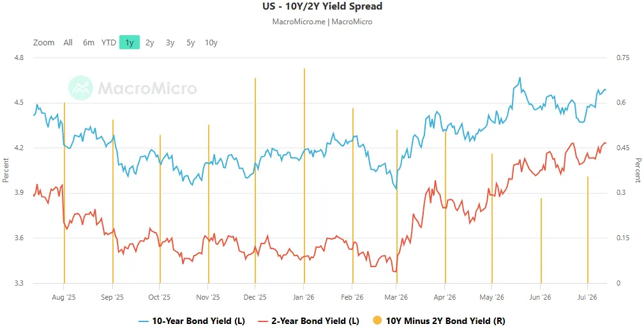Switch zoom to YTD
644x331 pixels.
[x=109, y=42]
